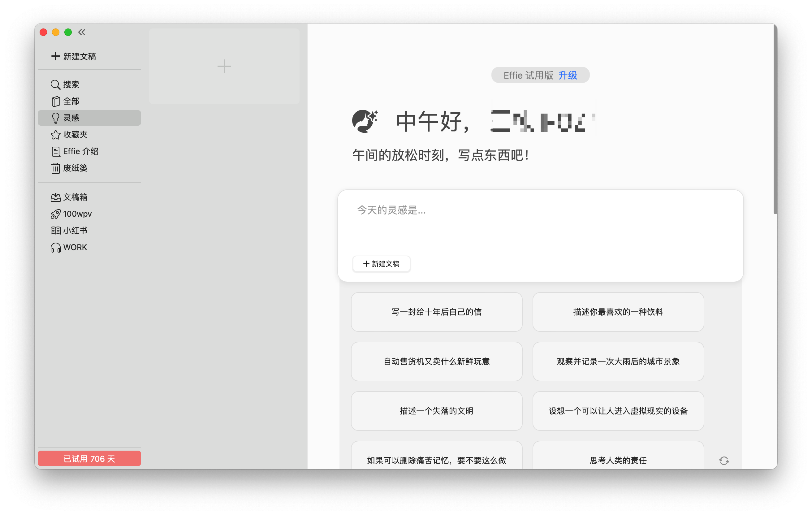Click the 升级 upgrade link
812x515 pixels.
pyautogui.click(x=568, y=75)
